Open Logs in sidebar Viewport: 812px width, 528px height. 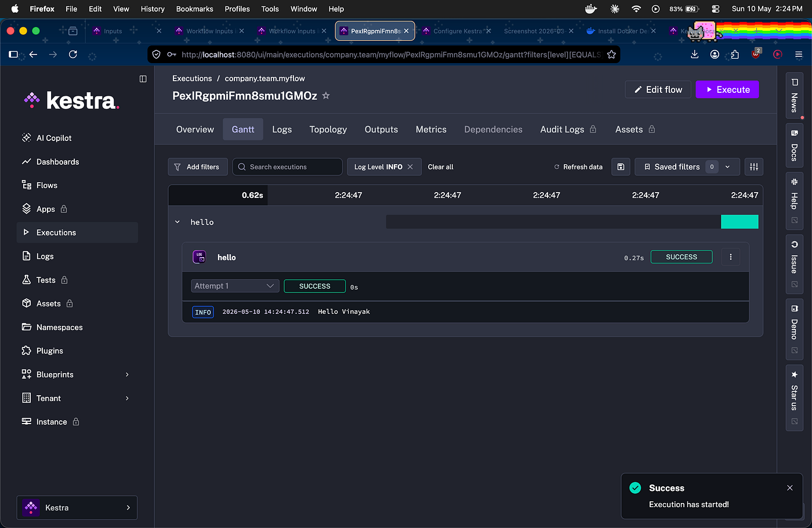pos(38,256)
